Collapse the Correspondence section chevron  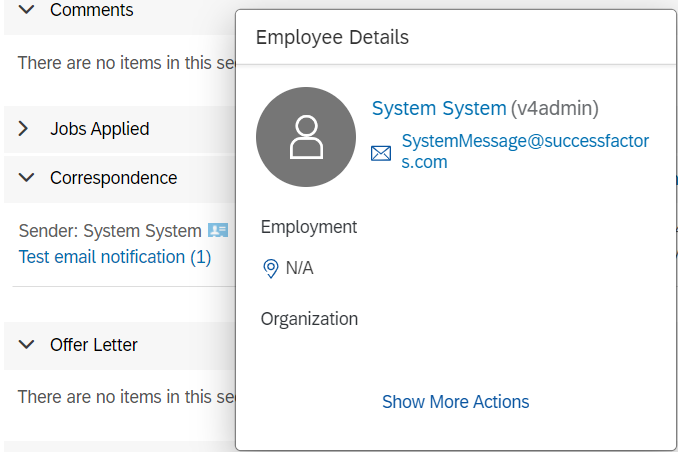26,178
